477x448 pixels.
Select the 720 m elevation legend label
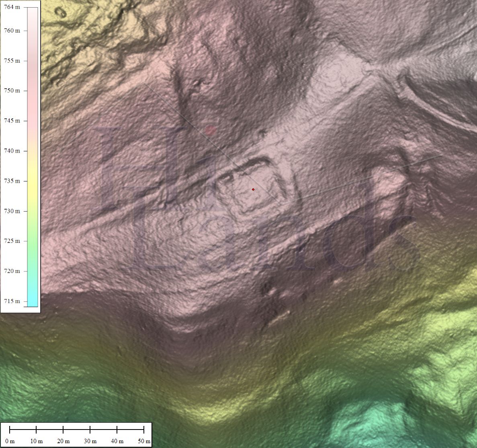click(x=12, y=271)
